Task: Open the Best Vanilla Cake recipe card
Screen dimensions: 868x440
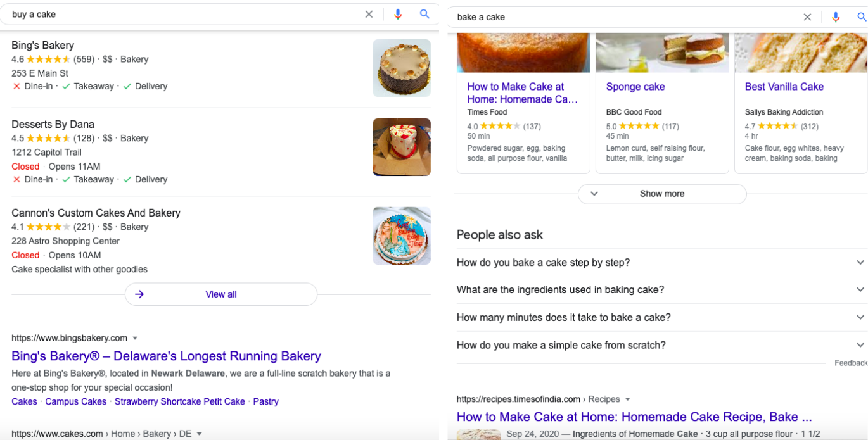Action: (x=784, y=87)
